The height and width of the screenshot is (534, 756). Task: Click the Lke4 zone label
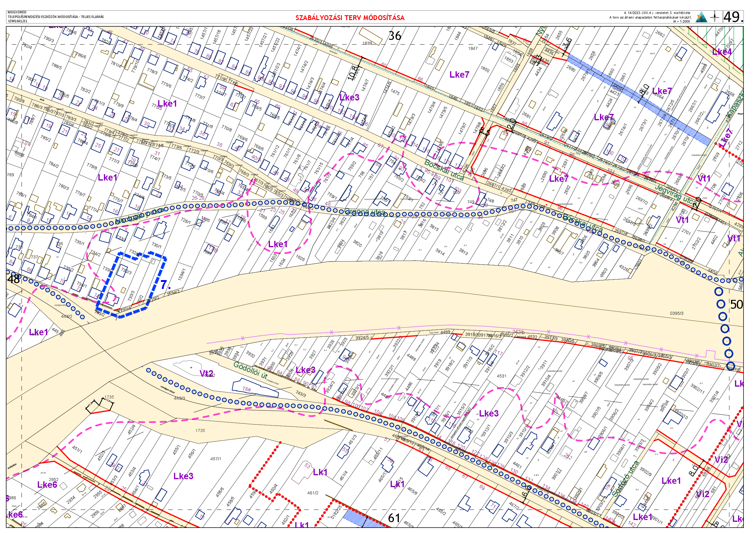[x=722, y=52]
